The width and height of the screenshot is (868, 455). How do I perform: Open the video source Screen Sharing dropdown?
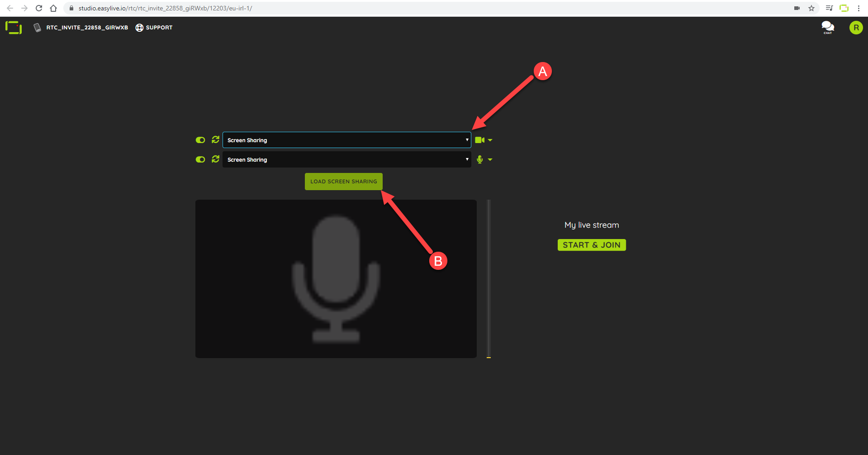(347, 140)
